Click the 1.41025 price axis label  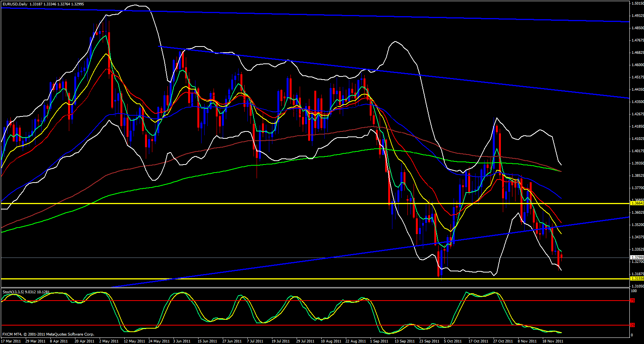tap(637, 139)
